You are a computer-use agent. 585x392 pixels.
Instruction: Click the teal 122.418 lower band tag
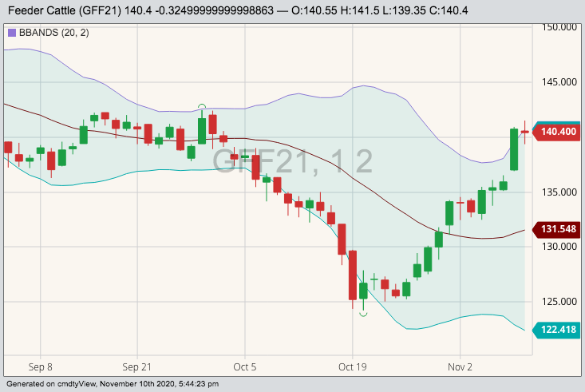555,329
